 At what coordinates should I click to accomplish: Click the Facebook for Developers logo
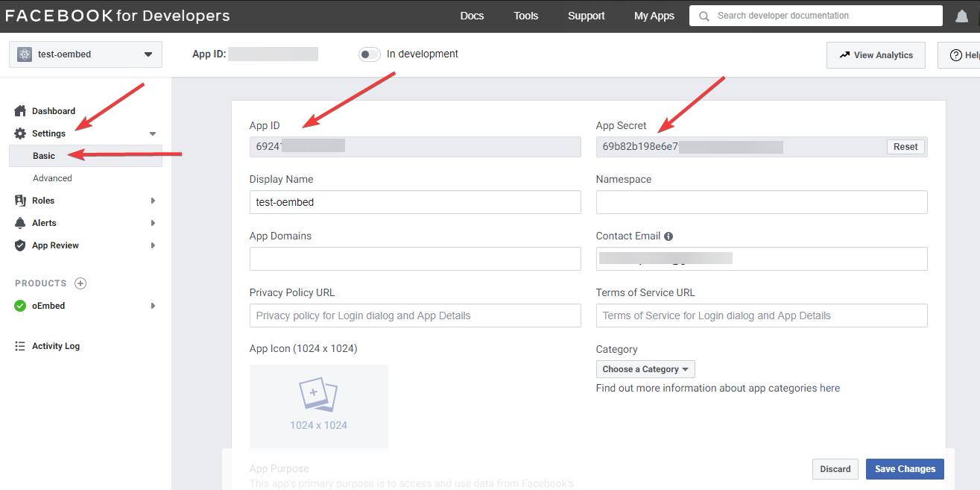118,16
